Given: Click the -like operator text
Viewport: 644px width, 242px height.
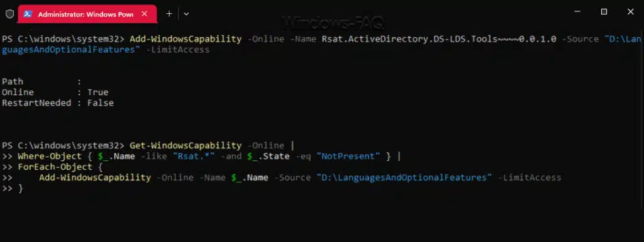Looking at the screenshot, I should tap(154, 157).
